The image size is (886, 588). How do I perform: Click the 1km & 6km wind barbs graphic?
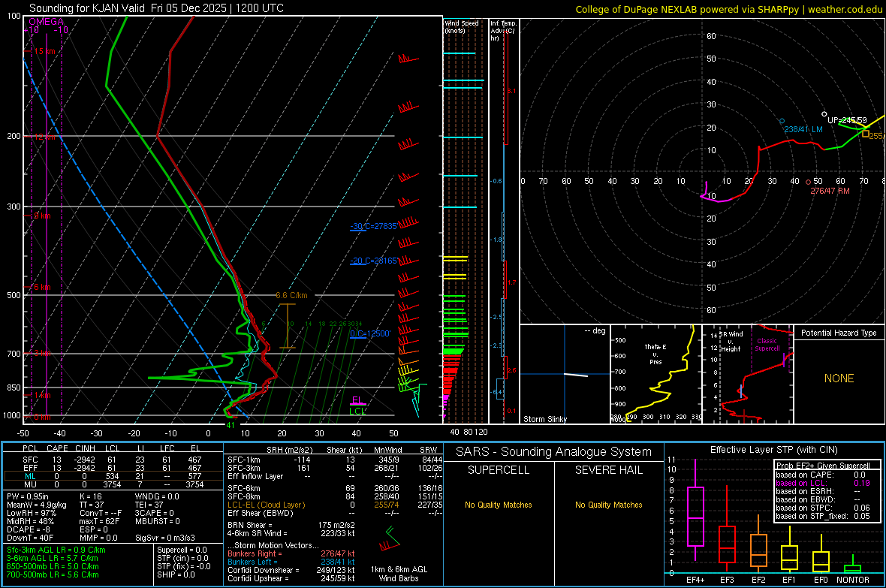tap(390, 539)
